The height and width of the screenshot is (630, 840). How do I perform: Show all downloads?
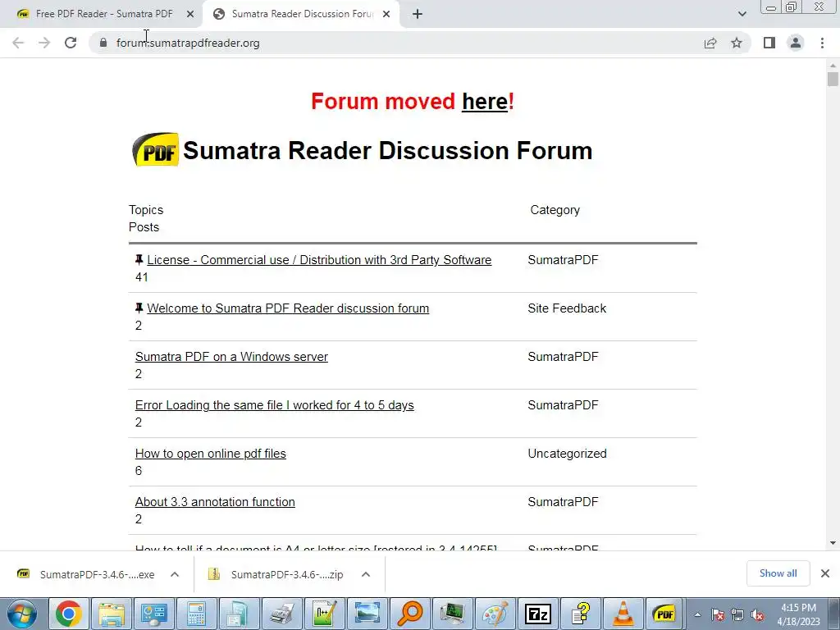click(x=778, y=573)
